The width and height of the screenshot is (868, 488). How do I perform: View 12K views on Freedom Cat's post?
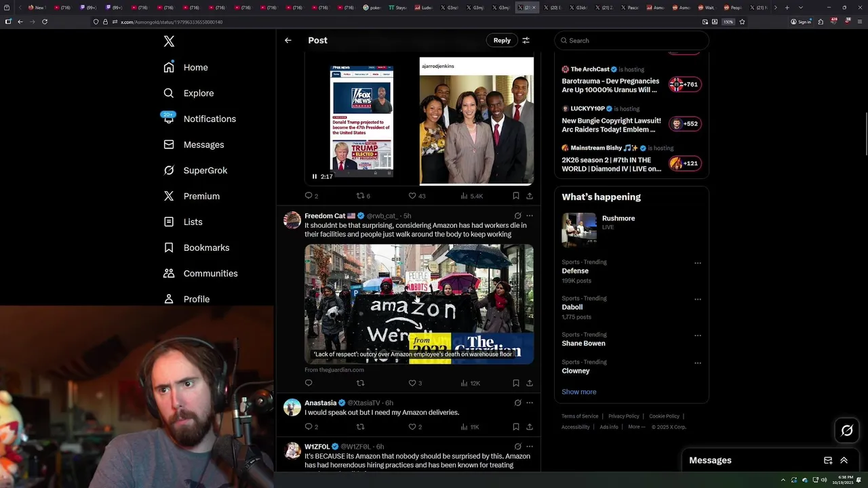point(471,383)
